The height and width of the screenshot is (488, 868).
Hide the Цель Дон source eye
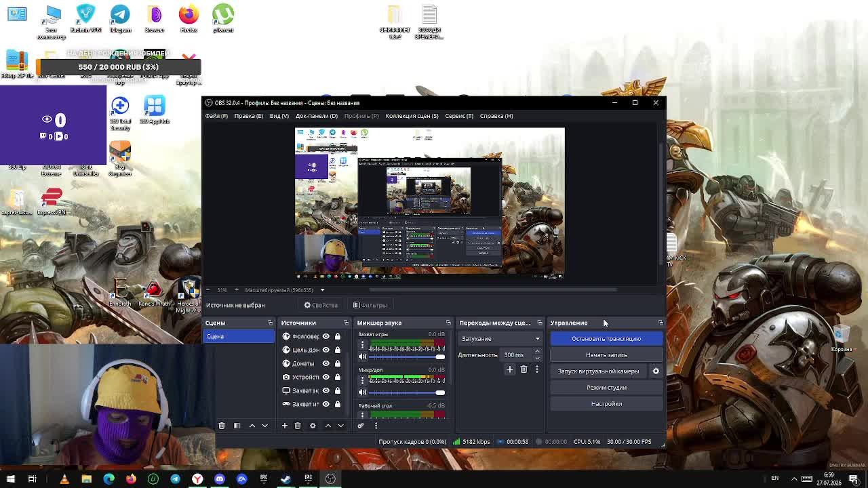325,350
